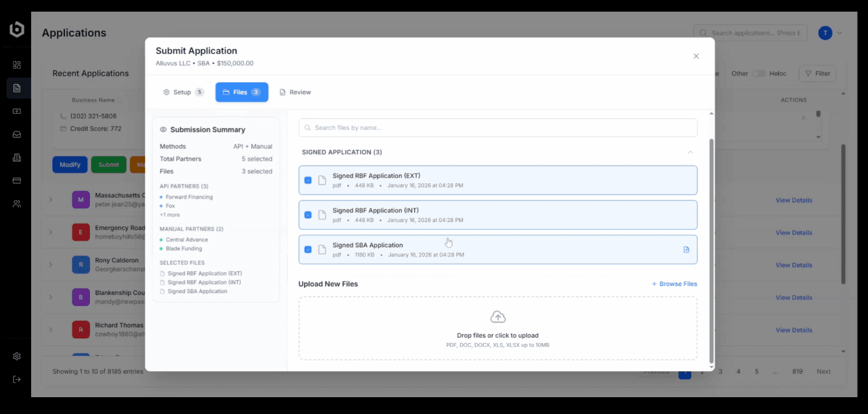868x414 pixels.
Task: Open settings via the gear icon
Action: click(17, 356)
